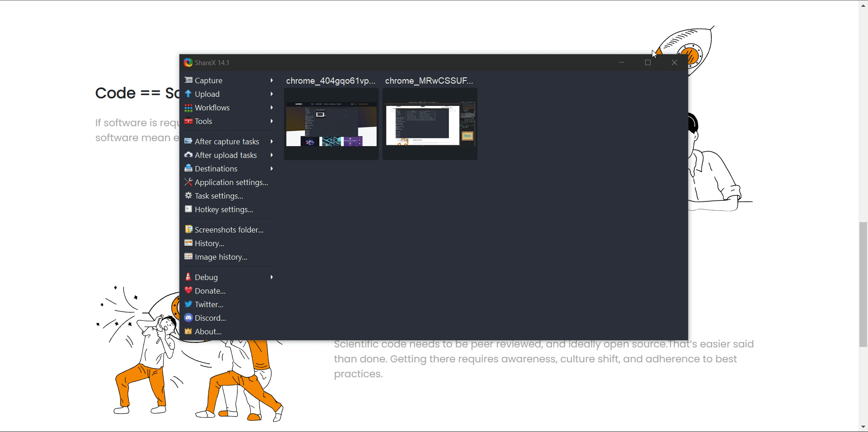Click the Discord logo icon
Screen dimensions: 868x432
(189, 318)
